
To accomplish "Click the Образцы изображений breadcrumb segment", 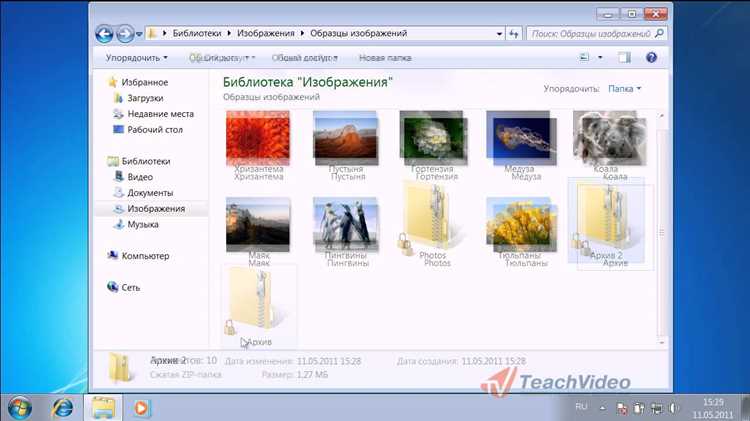I will pyautogui.click(x=358, y=33).
